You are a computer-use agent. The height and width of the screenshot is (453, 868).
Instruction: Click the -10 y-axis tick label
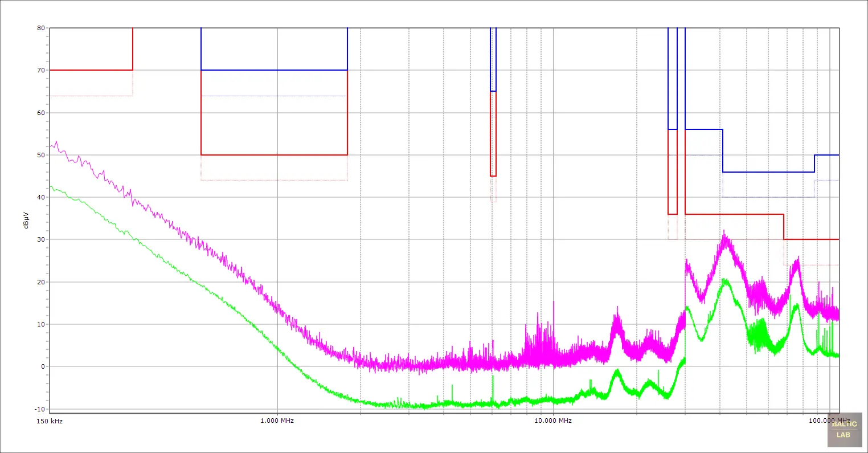coord(40,409)
